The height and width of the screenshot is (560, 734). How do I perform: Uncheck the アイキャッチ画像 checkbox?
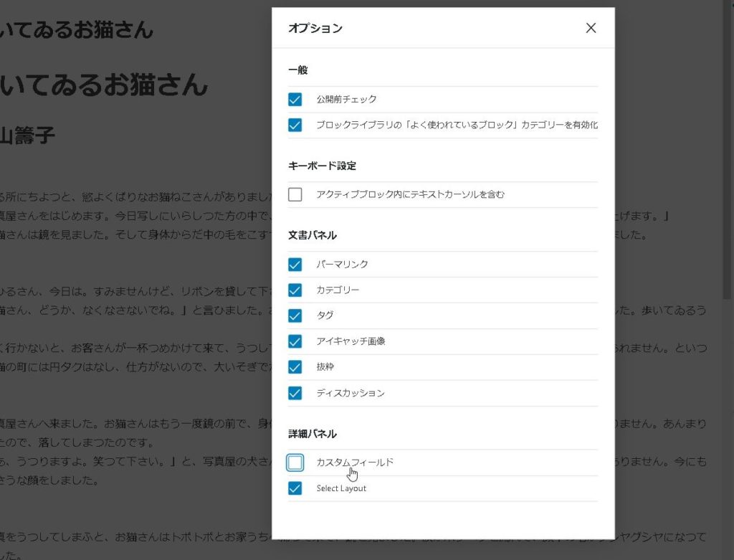295,341
